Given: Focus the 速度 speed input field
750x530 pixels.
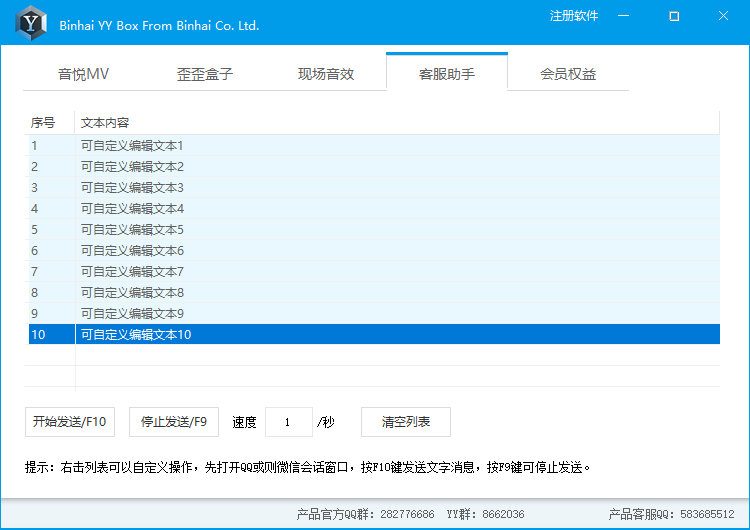Looking at the screenshot, I should [x=289, y=422].
